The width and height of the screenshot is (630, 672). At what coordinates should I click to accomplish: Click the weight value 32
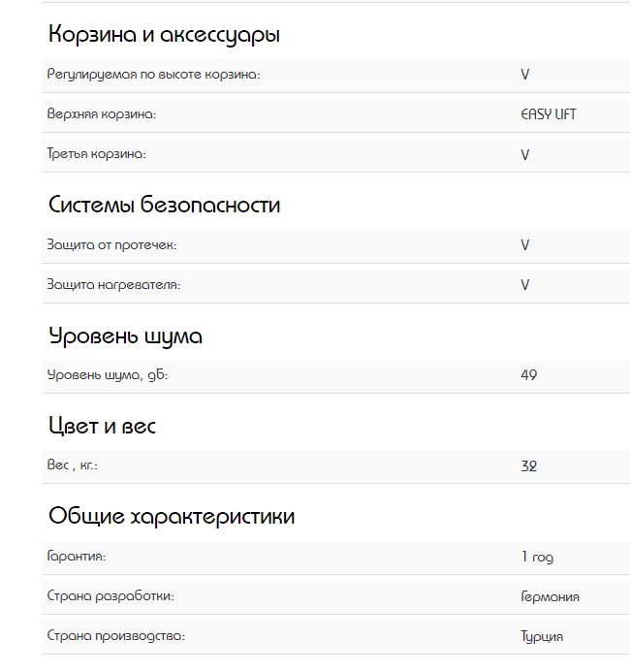click(528, 465)
